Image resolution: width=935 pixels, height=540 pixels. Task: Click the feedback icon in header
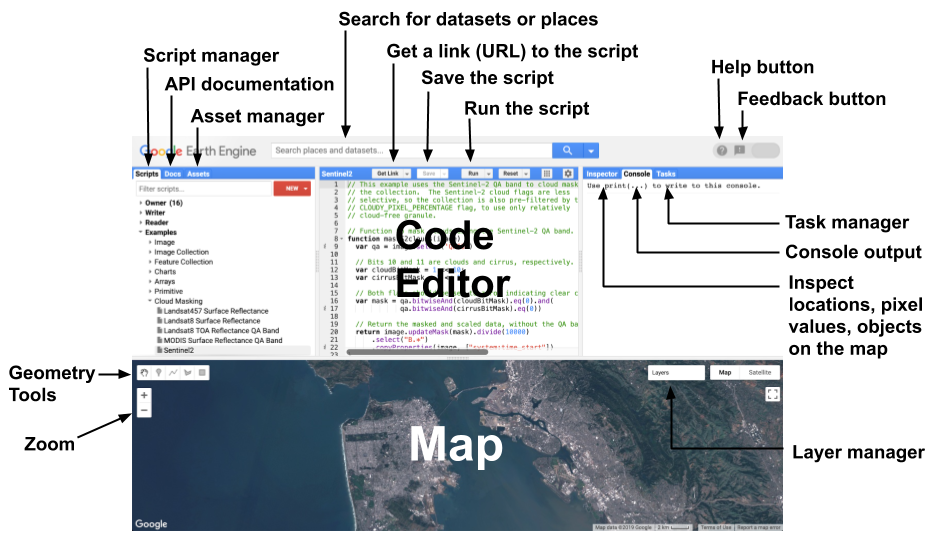point(740,151)
